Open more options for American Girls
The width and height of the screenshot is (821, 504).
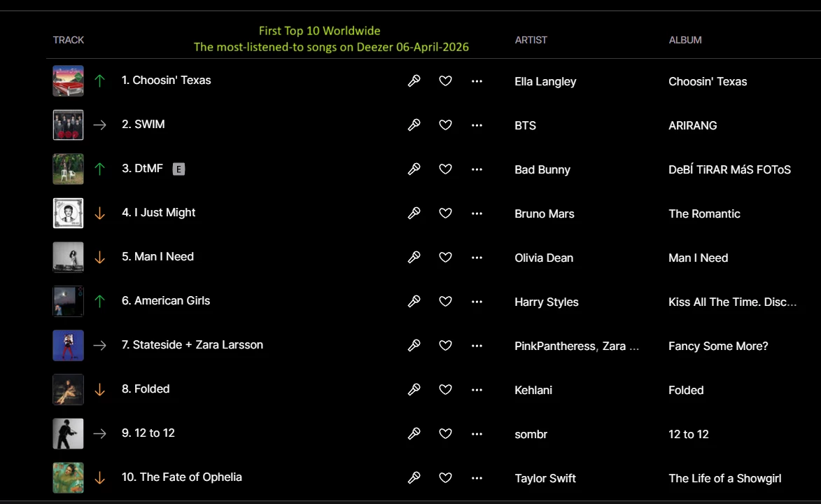pyautogui.click(x=477, y=302)
